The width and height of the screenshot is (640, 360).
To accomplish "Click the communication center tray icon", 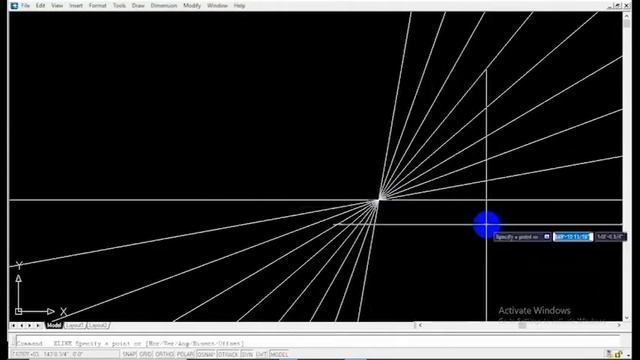I will (x=609, y=354).
